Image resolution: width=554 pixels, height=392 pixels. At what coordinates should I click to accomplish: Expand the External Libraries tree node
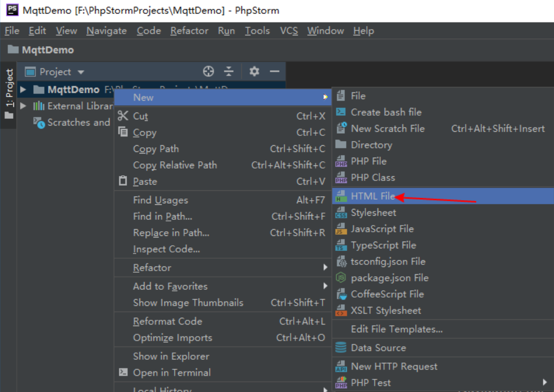[23, 106]
